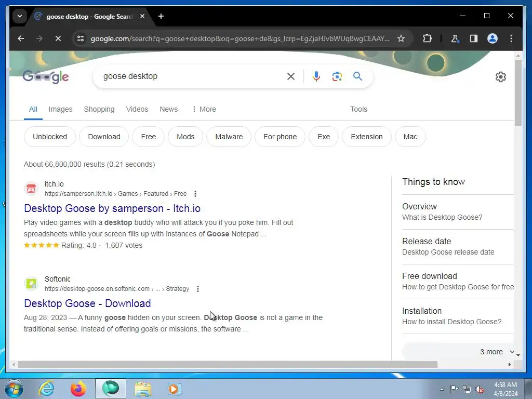This screenshot has height=399, width=532.
Task: Show hidden tray icons arrow
Action: tap(442, 389)
